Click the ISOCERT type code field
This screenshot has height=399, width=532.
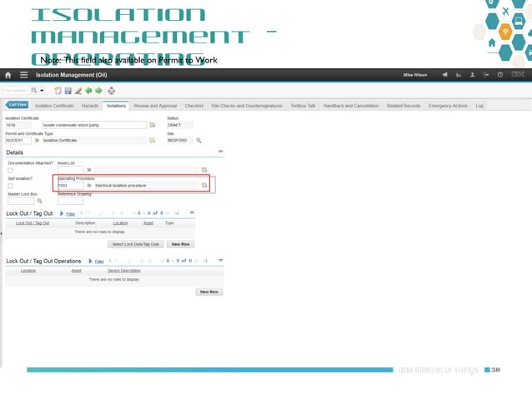pos(18,140)
